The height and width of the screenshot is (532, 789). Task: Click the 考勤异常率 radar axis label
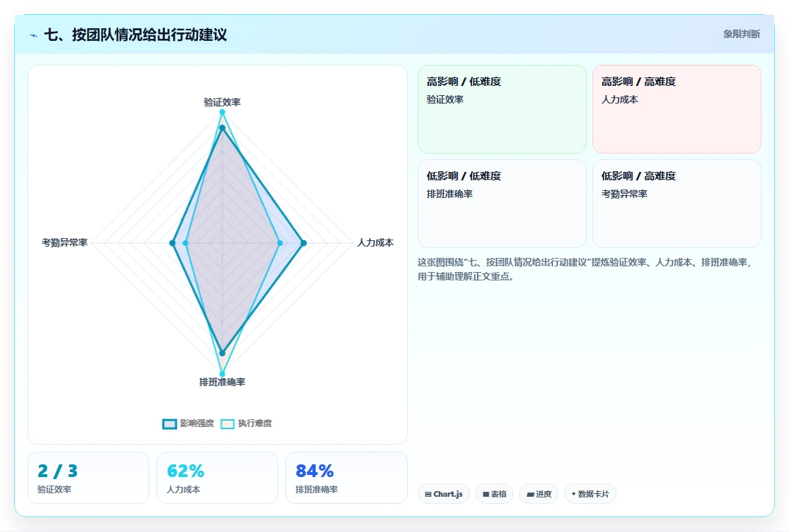(x=64, y=242)
